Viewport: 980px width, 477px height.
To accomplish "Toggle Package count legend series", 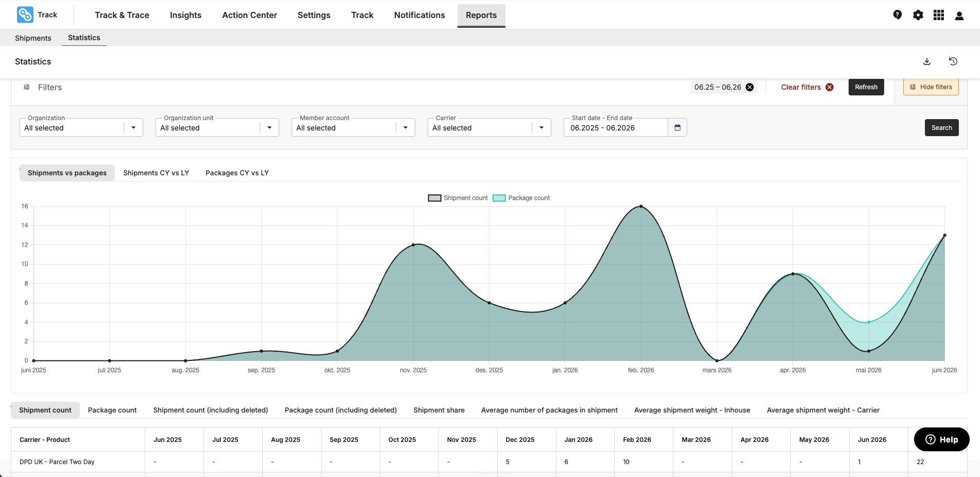I will pyautogui.click(x=521, y=198).
